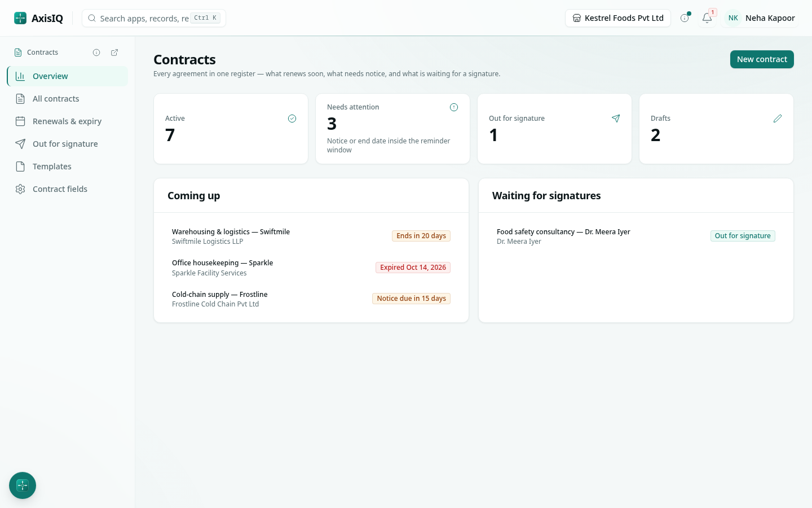Click the New contract button
The image size is (812, 508).
(x=762, y=59)
